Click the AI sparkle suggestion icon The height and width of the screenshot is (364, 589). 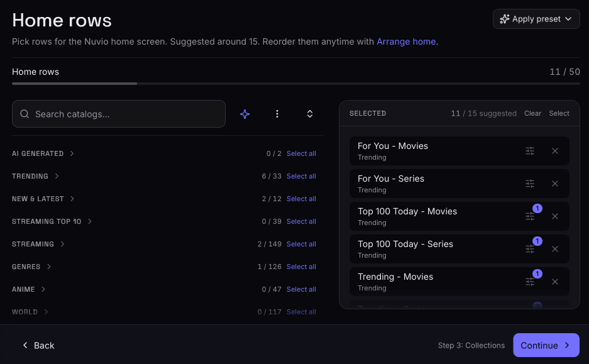[245, 114]
